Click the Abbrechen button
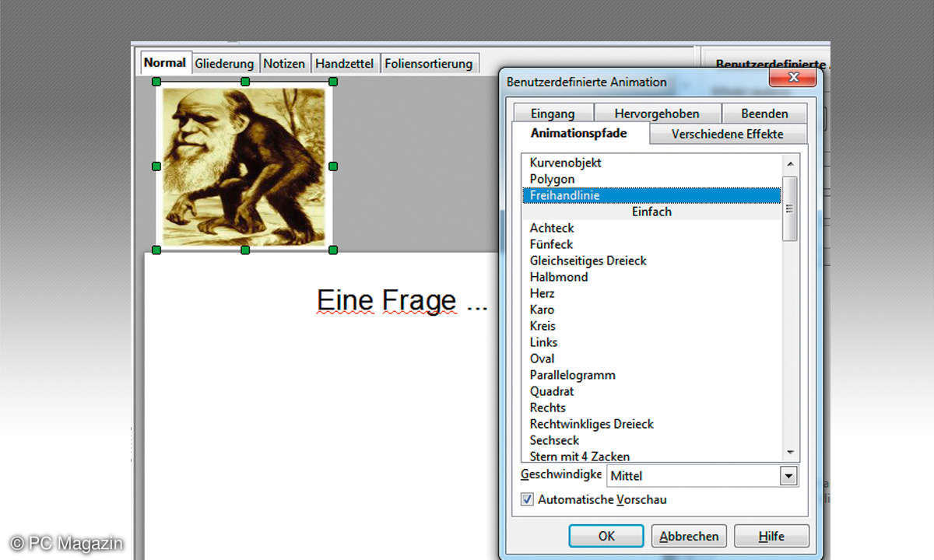Screen dimensions: 934x560 [x=688, y=536]
